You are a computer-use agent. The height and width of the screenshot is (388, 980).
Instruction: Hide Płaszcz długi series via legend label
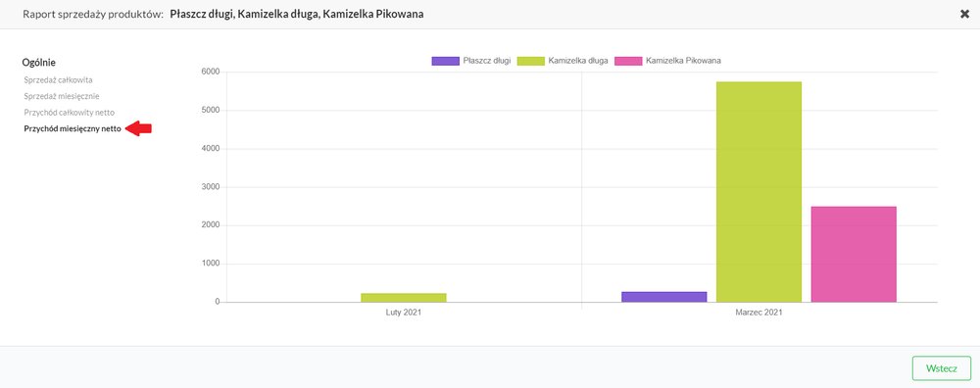point(487,61)
